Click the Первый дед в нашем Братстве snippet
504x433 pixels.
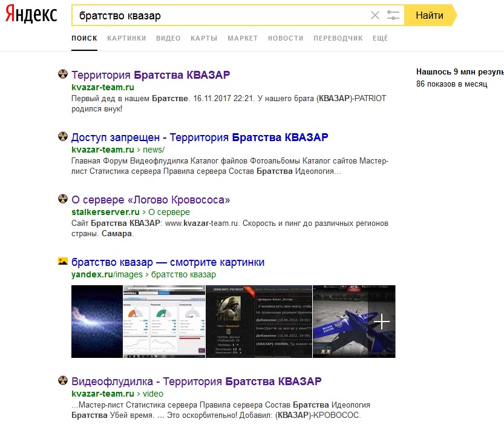pyautogui.click(x=229, y=104)
